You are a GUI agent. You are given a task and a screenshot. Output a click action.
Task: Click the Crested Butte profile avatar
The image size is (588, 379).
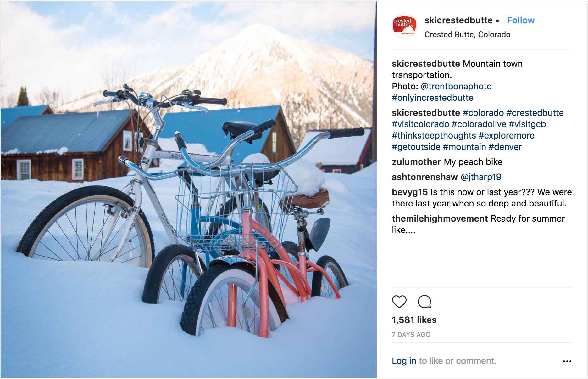click(404, 26)
